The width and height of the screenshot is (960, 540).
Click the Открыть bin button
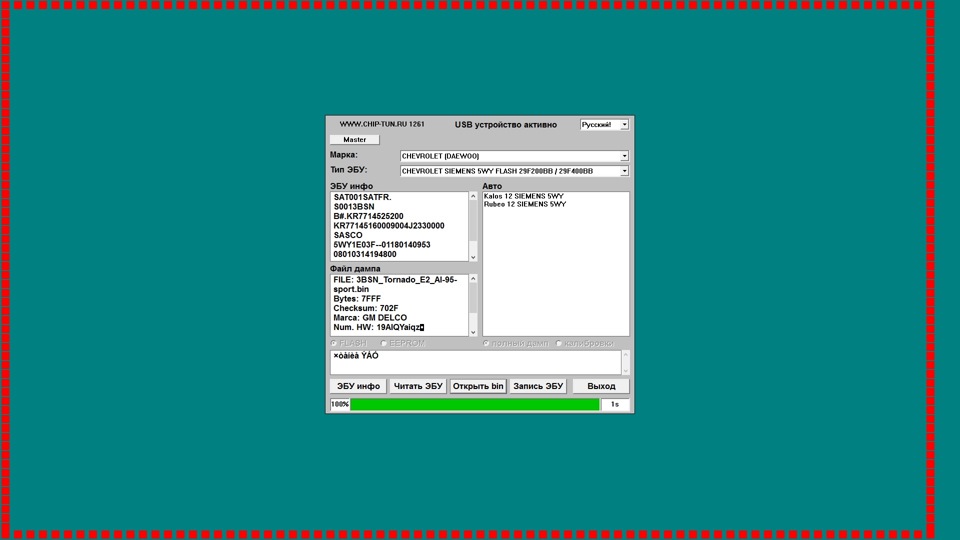tap(478, 386)
